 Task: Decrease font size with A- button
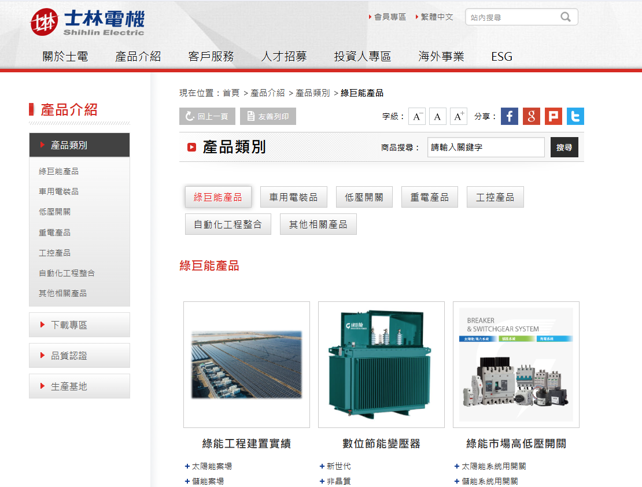(417, 116)
